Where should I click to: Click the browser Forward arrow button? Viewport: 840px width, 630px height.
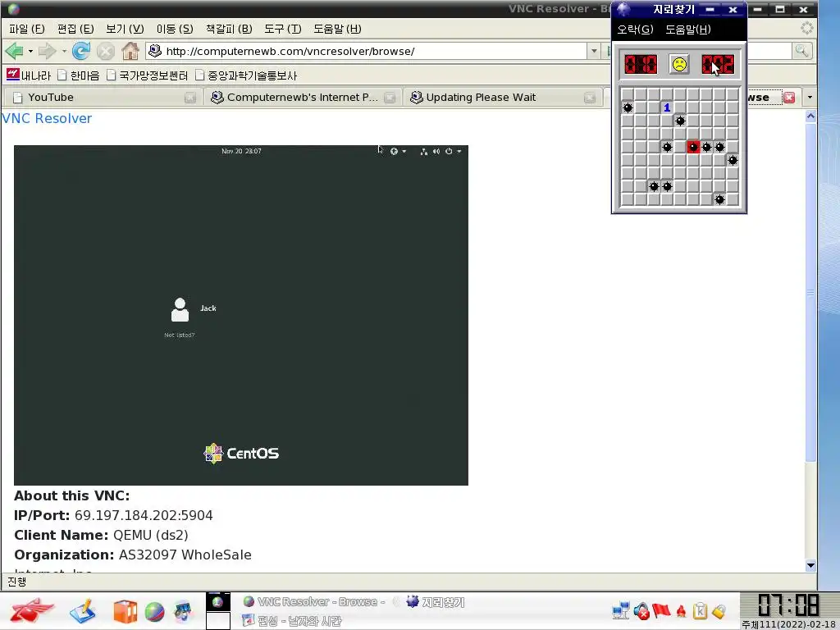tap(47, 52)
